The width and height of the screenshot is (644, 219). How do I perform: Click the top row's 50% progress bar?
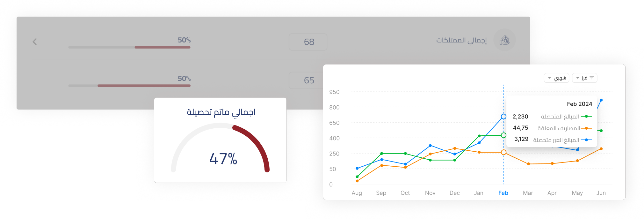pos(129,47)
